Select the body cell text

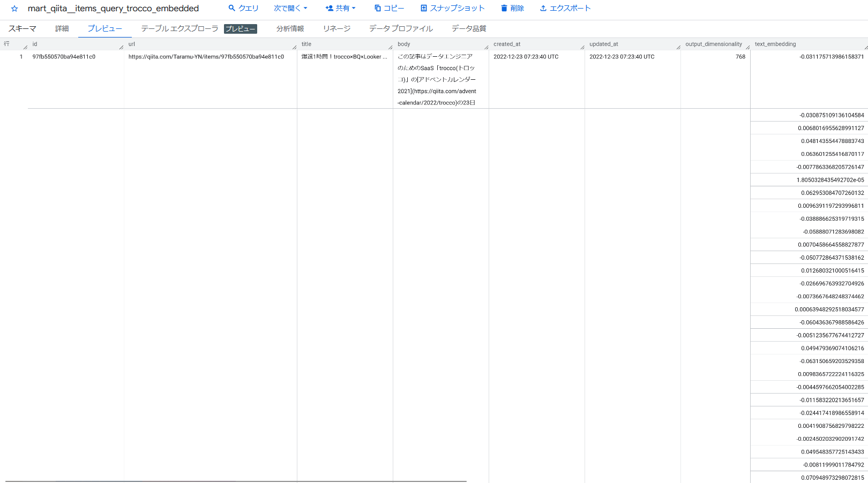pos(437,79)
